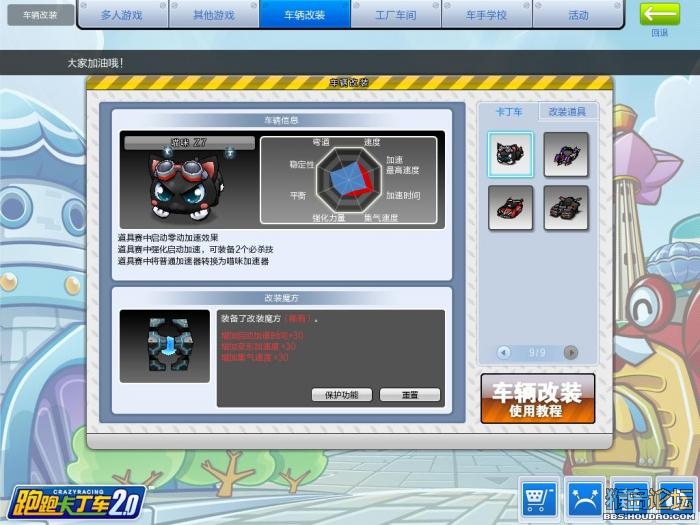Click the 加速时间 radar label
700x525 pixels.
(403, 195)
